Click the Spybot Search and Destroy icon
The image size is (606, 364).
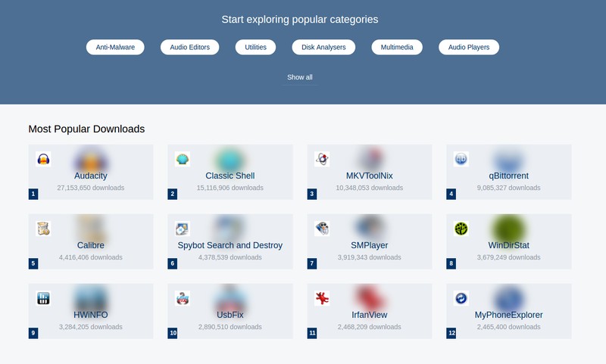click(x=183, y=229)
